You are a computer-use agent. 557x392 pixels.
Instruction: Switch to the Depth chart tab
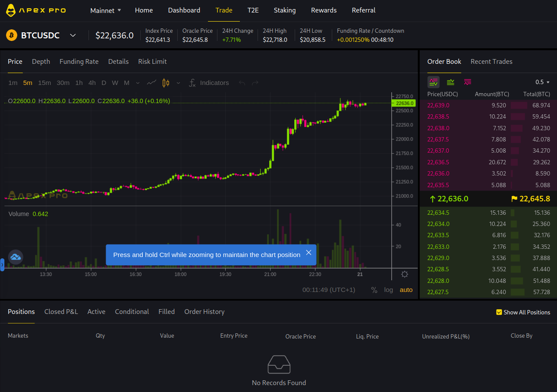41,62
